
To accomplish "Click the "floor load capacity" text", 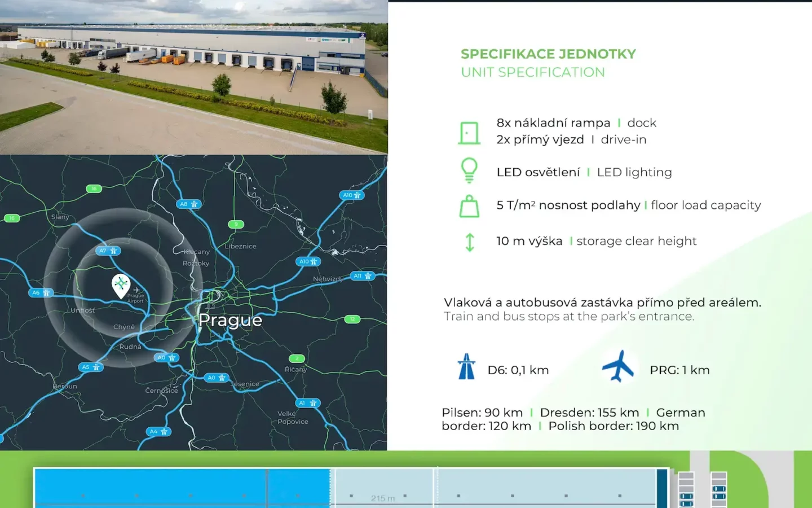I will tap(706, 205).
